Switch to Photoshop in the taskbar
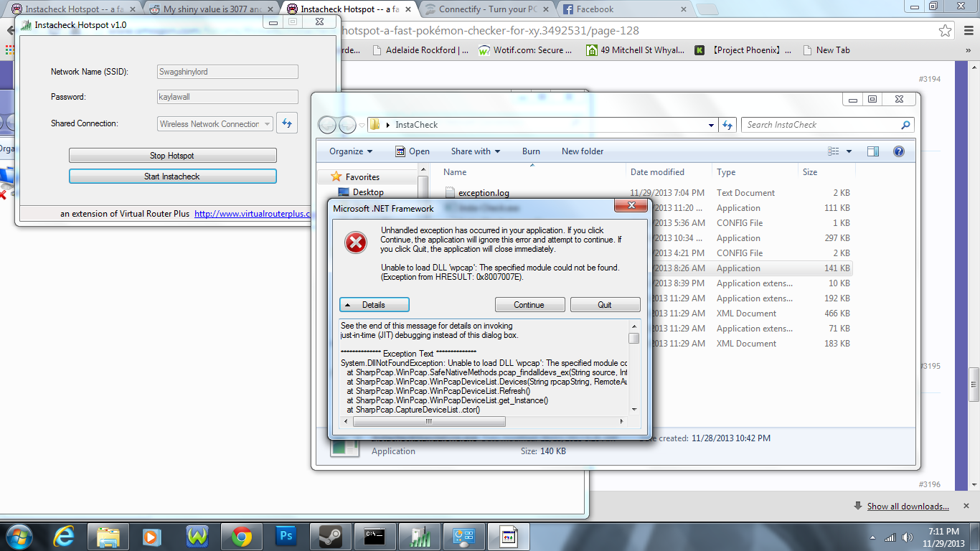 [x=286, y=536]
